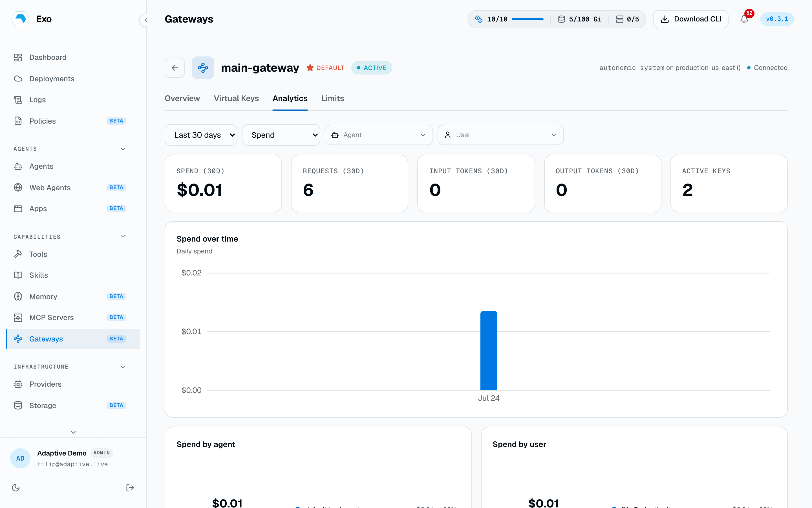Open the Agent filter dropdown
The width and height of the screenshot is (812, 508).
tap(379, 135)
